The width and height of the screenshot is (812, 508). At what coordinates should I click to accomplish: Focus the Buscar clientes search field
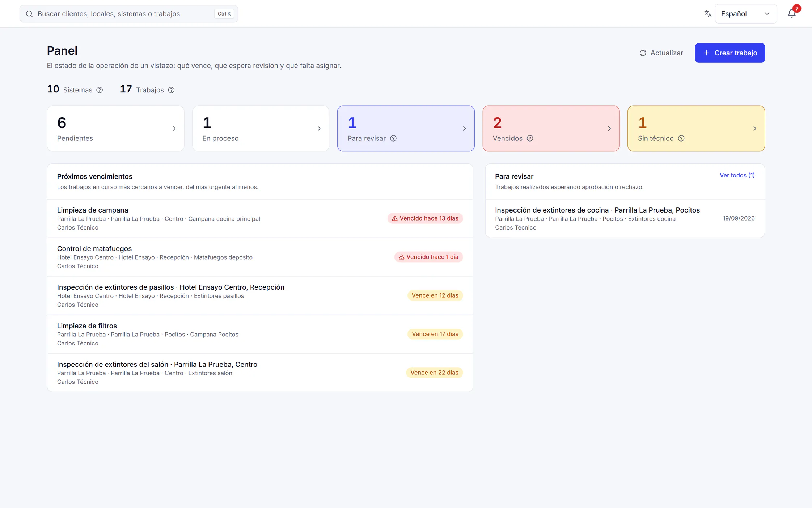(x=128, y=14)
